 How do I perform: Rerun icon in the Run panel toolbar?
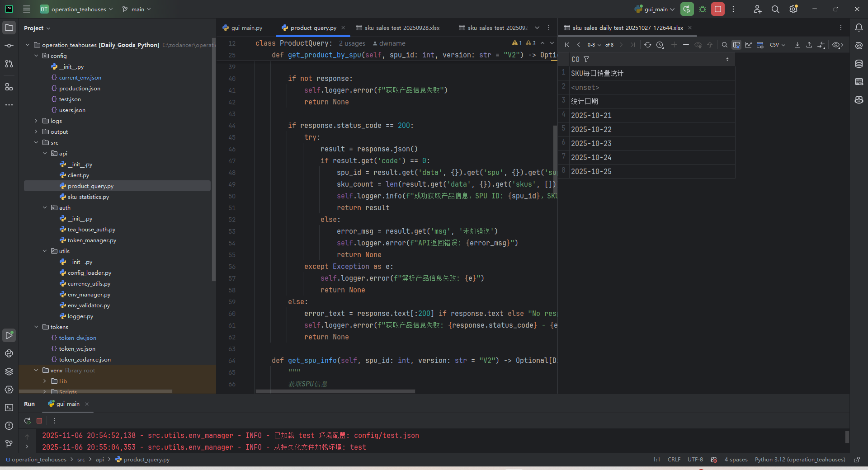coord(28,421)
